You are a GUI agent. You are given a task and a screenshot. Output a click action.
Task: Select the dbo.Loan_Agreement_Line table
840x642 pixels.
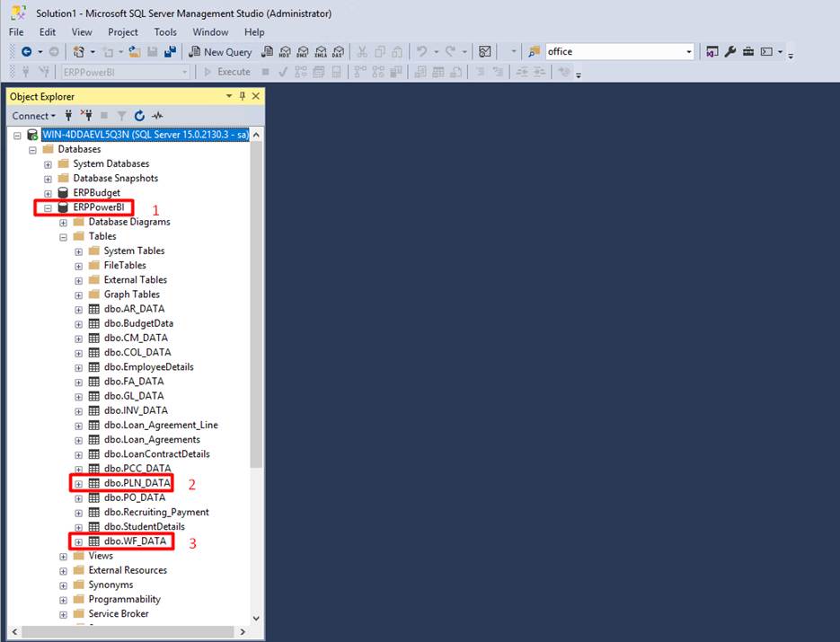[161, 425]
